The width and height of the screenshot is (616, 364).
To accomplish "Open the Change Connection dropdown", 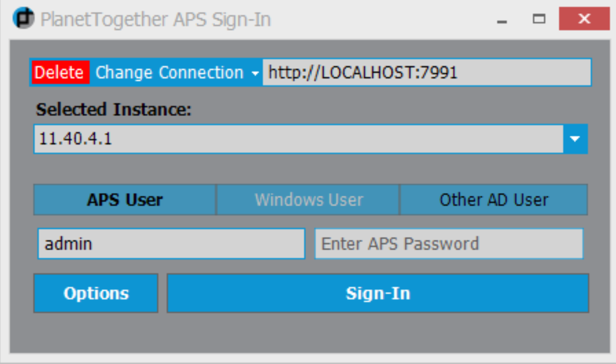I will (177, 73).
